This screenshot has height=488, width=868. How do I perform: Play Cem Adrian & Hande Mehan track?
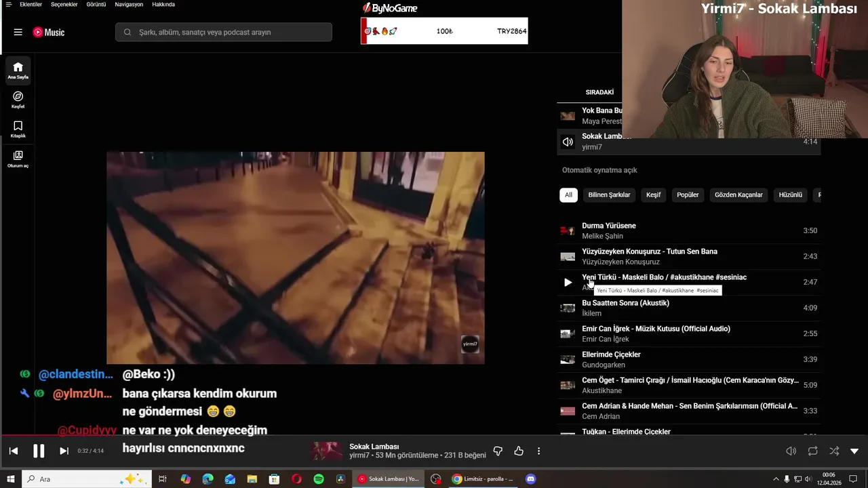tap(688, 411)
